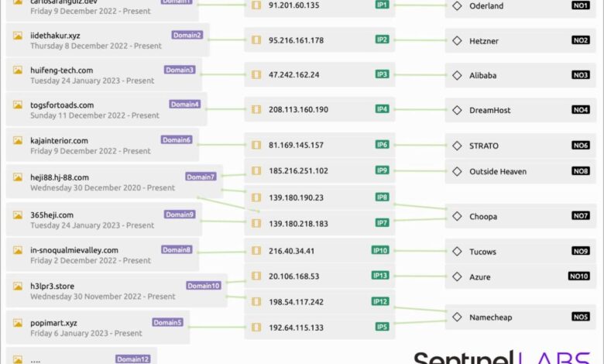Click the image icon next to togsfortoads.com
The width and height of the screenshot is (604, 364).
click(18, 105)
